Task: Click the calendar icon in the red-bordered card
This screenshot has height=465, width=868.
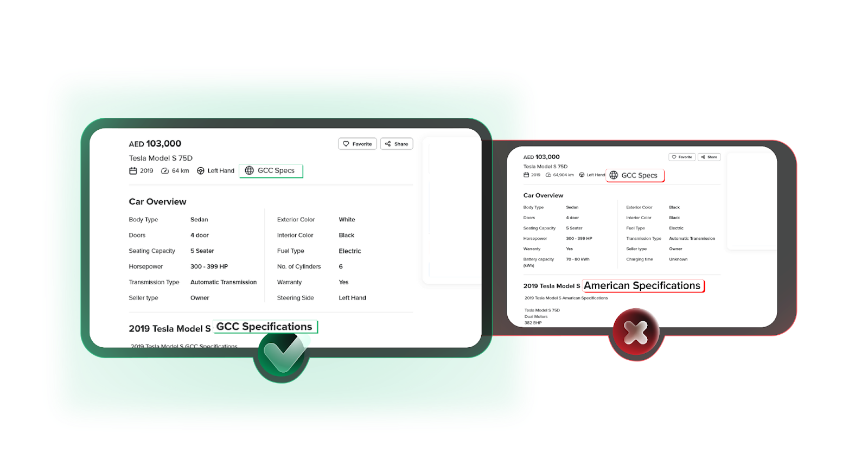Action: (526, 175)
